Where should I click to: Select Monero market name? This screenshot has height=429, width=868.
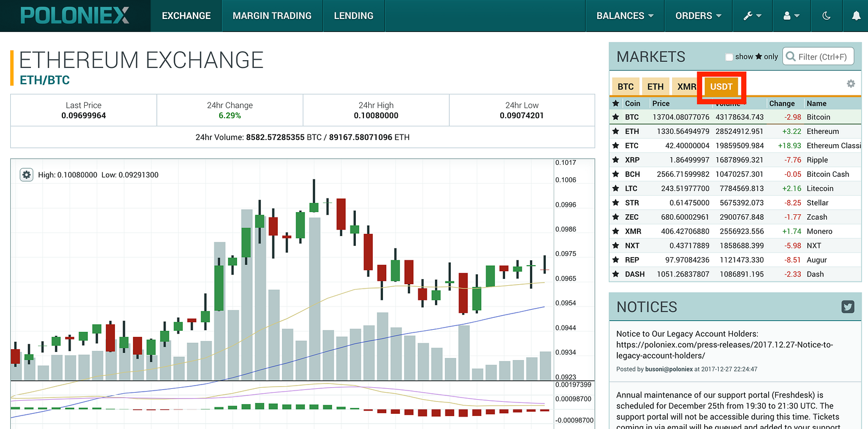(819, 231)
